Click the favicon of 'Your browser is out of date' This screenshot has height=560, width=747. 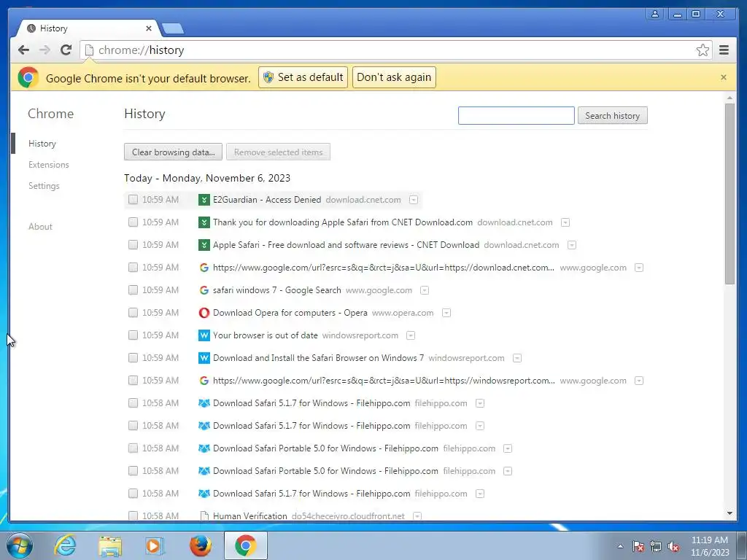(x=204, y=335)
